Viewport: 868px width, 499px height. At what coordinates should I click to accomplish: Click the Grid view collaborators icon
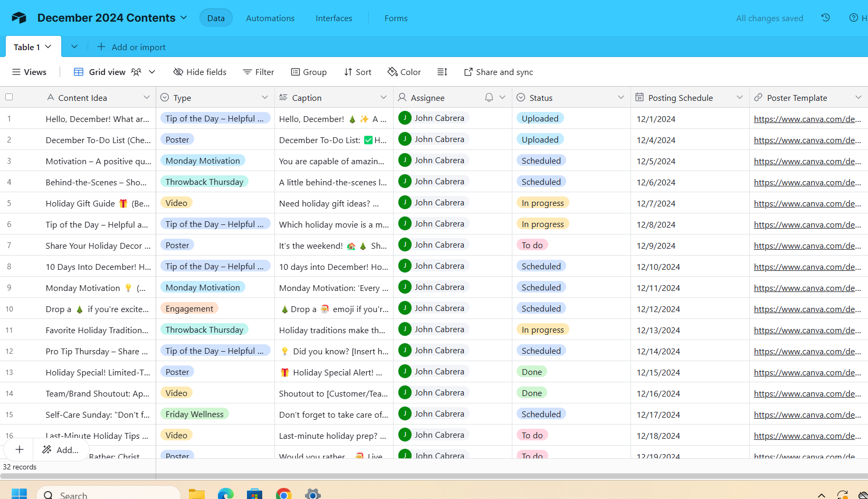click(x=136, y=72)
